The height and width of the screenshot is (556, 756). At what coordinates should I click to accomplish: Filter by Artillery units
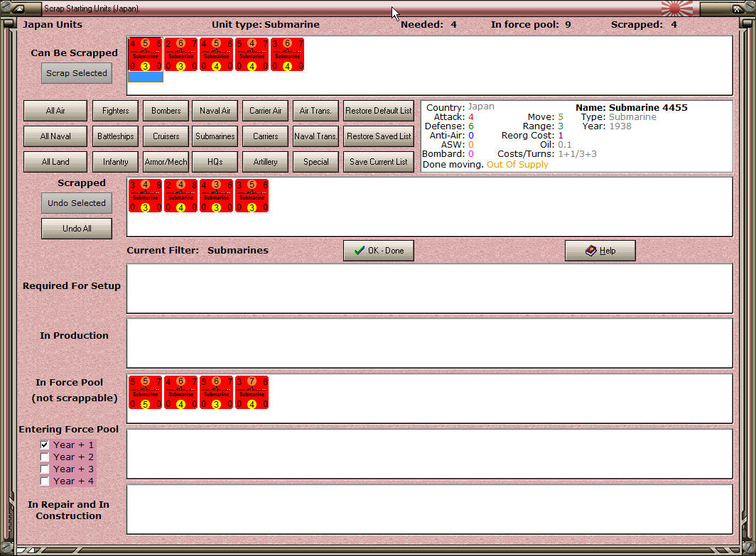pos(265,162)
